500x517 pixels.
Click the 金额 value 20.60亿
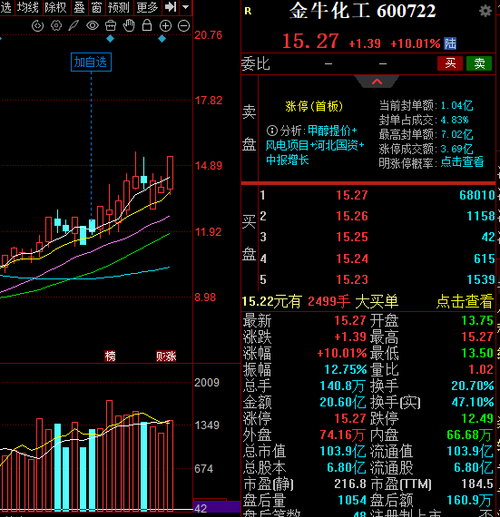342,402
